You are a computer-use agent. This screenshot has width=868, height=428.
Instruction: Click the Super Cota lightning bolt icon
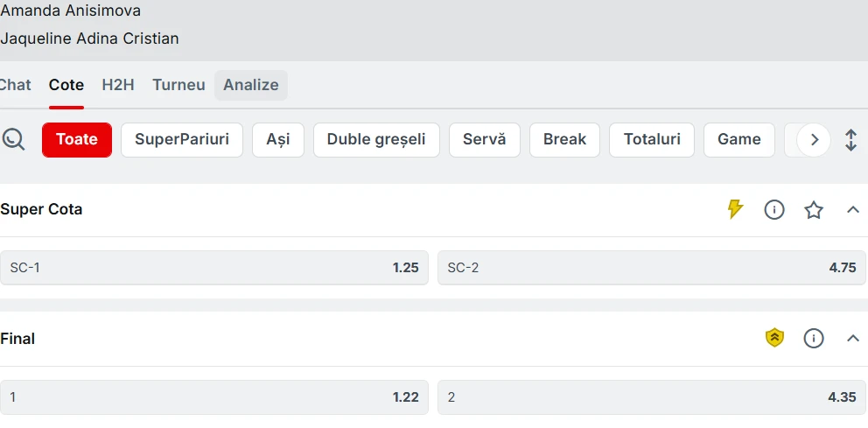click(735, 209)
